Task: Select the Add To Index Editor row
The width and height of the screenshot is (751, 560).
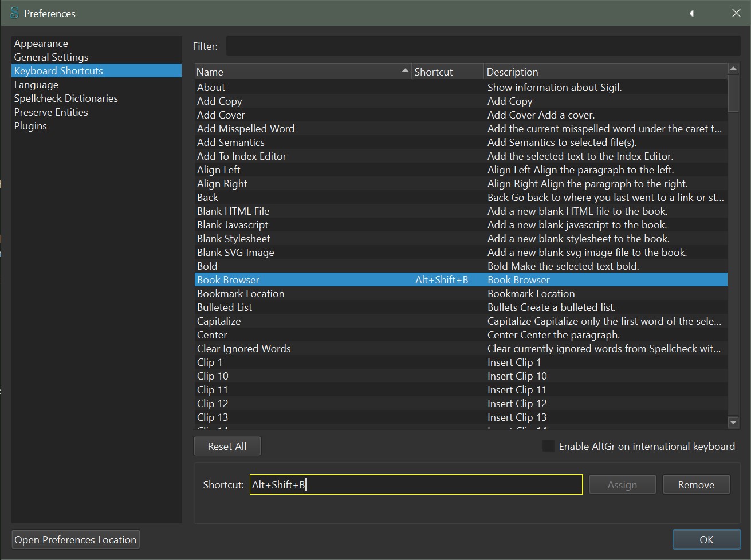Action: [461, 156]
